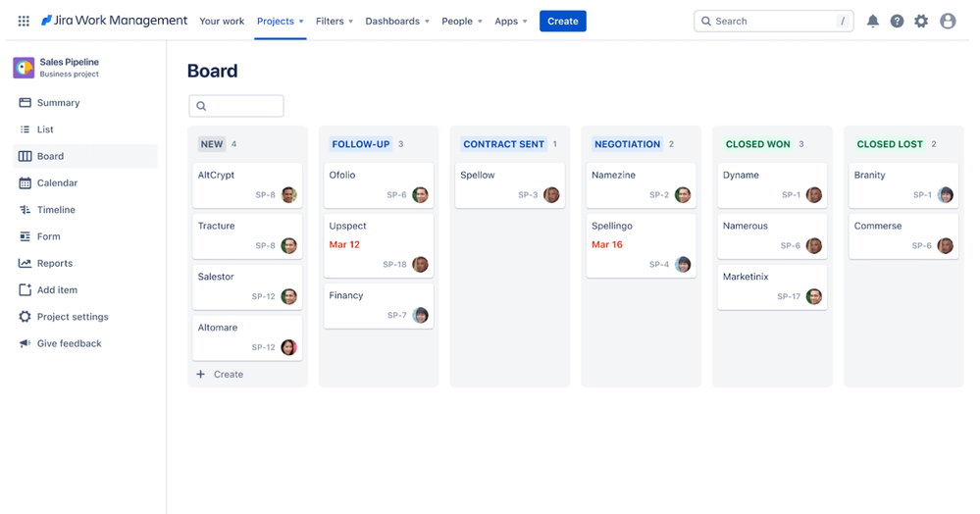Click the Calendar sidebar icon
The image size is (980, 514).
pos(25,182)
